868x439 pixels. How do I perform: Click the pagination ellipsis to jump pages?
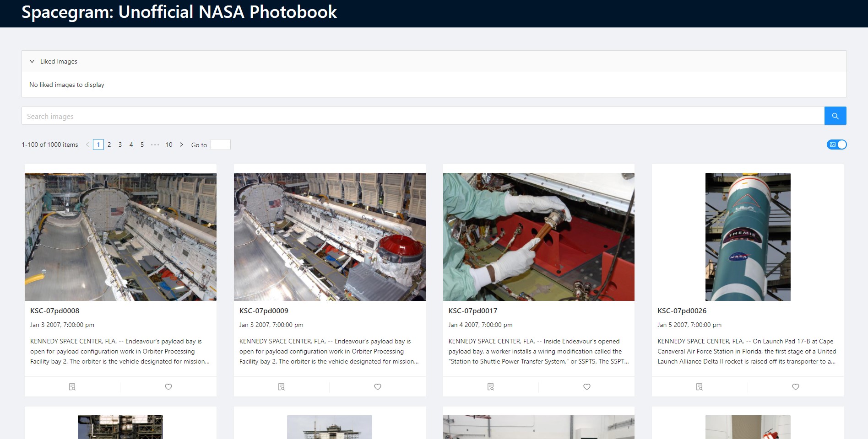pyautogui.click(x=155, y=145)
